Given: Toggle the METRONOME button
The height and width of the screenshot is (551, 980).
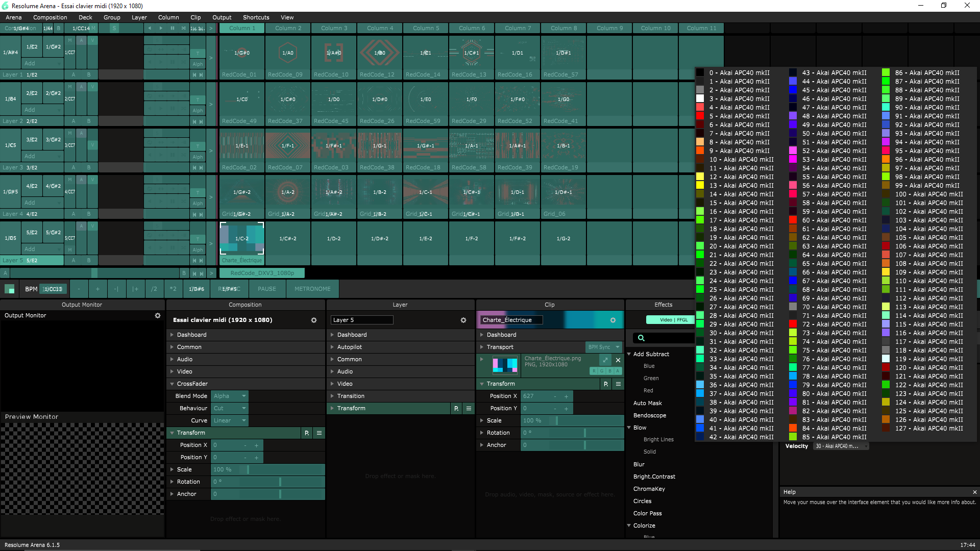Looking at the screenshot, I should [312, 289].
